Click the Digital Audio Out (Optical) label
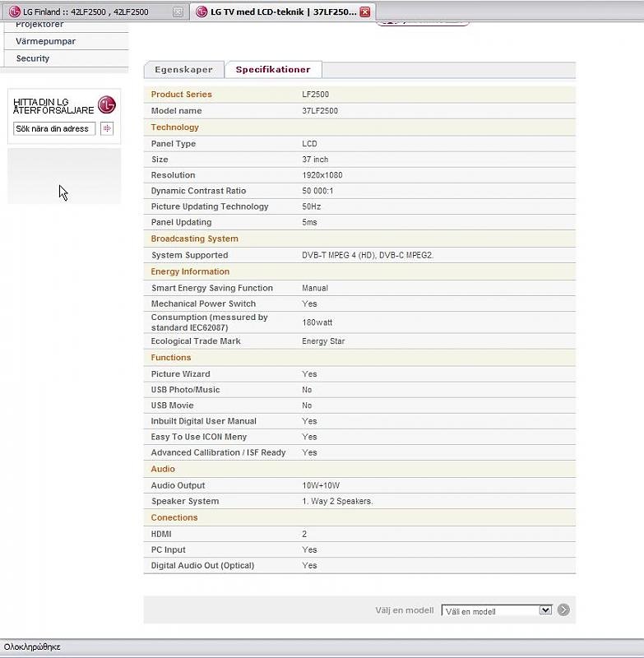The image size is (644, 658). 202,566
